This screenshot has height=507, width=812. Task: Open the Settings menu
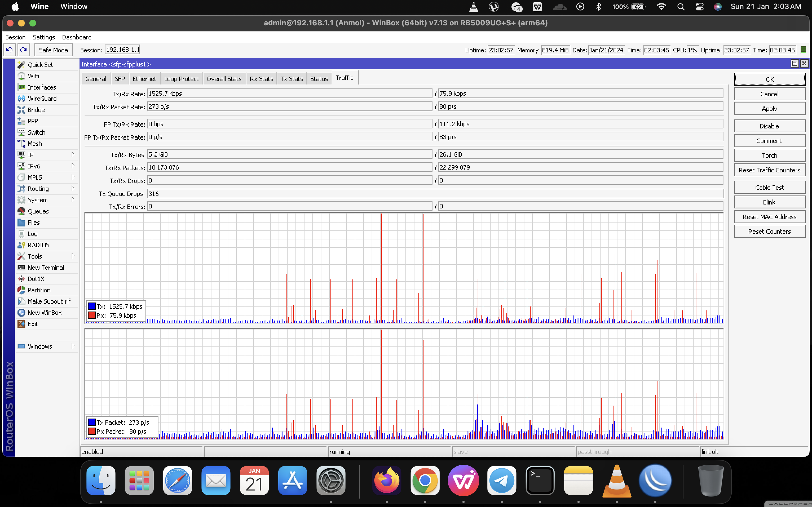tap(44, 37)
